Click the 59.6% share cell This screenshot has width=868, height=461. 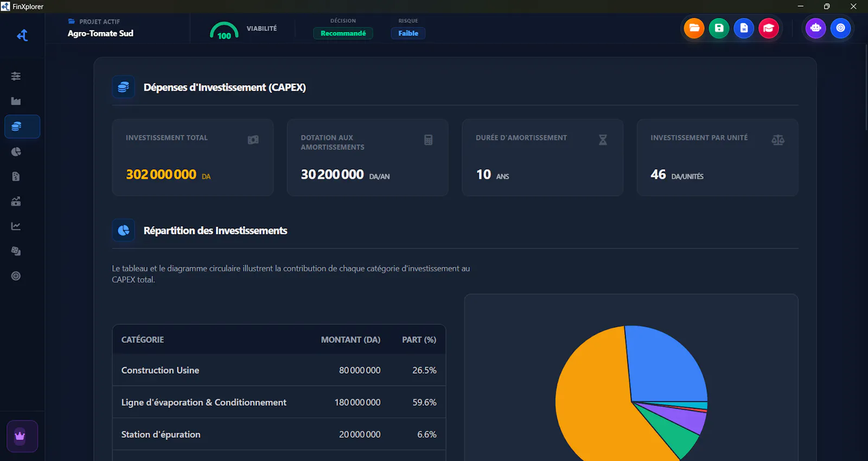[424, 402]
